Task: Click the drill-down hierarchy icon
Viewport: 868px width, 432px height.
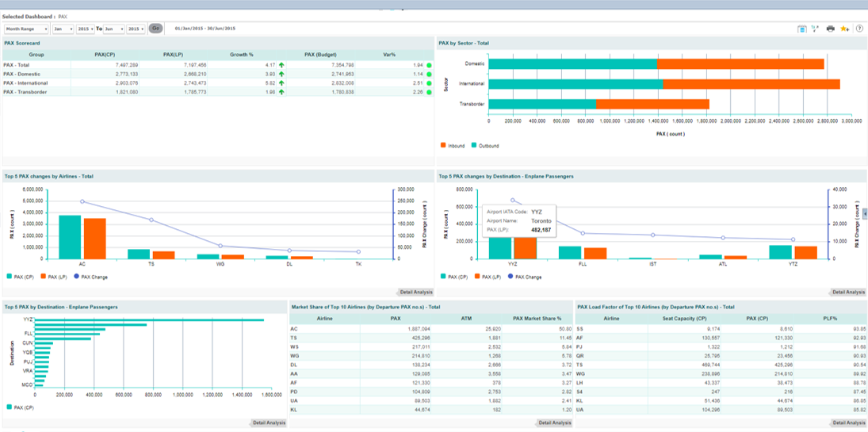Action: tap(815, 29)
